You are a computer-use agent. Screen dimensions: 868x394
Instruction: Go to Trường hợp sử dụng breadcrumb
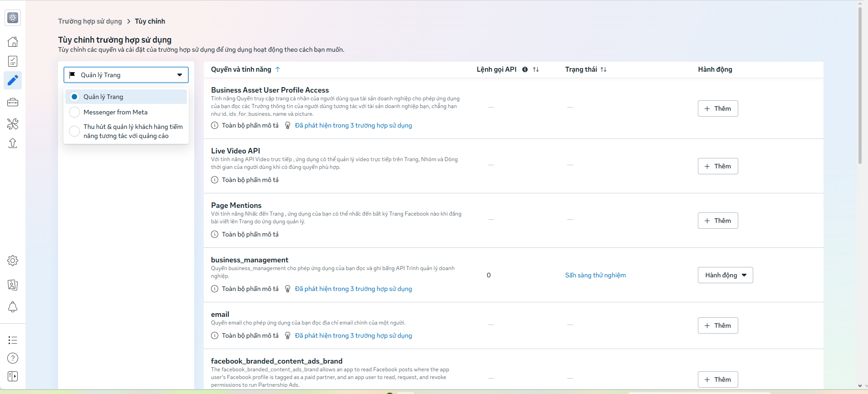click(90, 21)
